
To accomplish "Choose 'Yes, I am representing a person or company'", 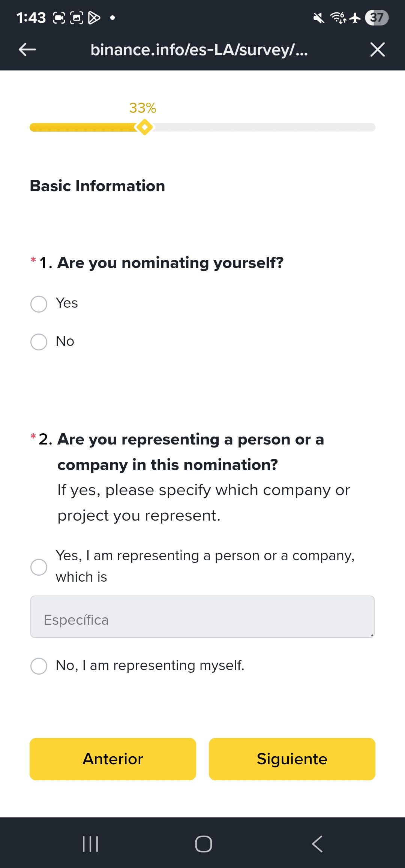I will tap(39, 567).
